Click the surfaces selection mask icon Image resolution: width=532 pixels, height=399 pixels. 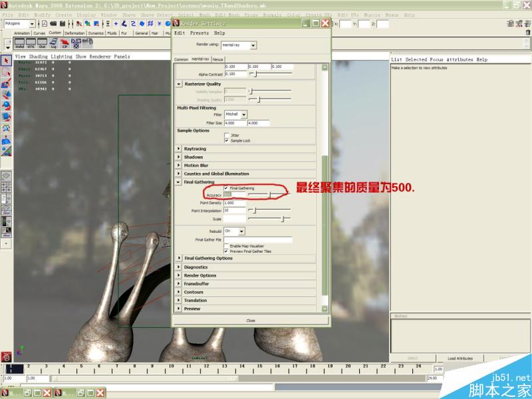[142, 24]
